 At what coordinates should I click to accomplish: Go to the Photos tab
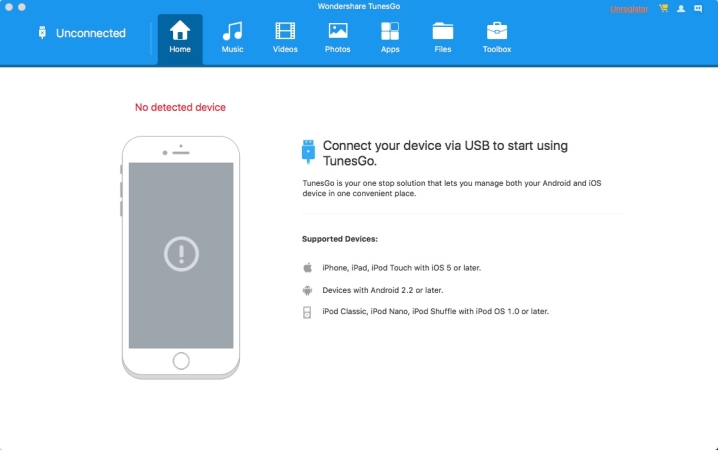337,39
